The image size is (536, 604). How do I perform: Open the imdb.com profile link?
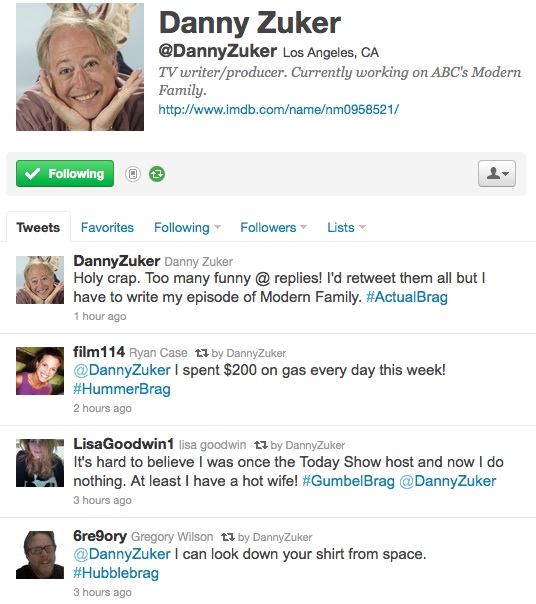coord(279,109)
